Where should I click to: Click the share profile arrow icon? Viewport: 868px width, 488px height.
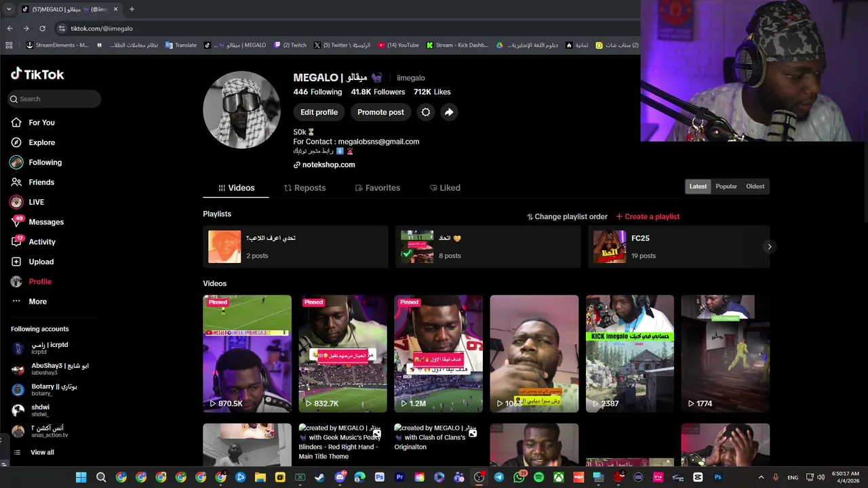pyautogui.click(x=449, y=113)
